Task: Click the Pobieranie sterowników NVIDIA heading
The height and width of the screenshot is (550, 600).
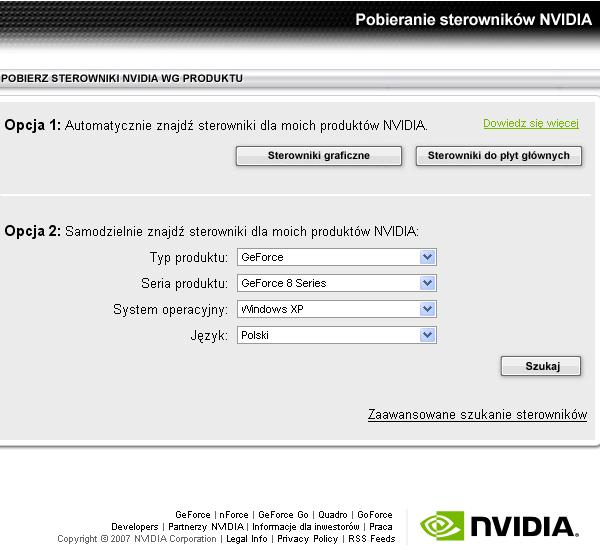Action: pos(473,20)
